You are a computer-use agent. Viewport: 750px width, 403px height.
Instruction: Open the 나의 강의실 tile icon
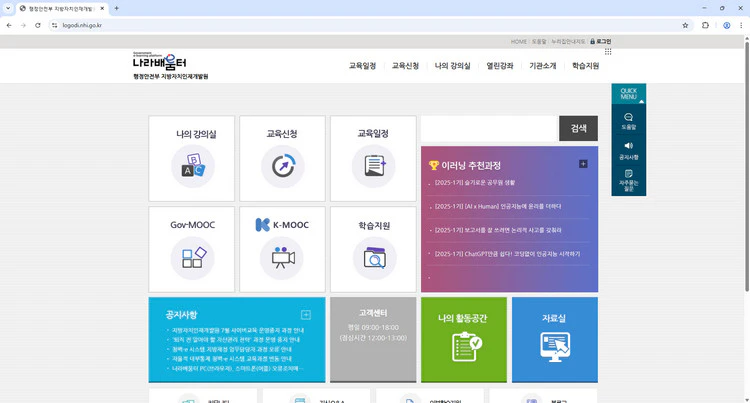pyautogui.click(x=192, y=166)
